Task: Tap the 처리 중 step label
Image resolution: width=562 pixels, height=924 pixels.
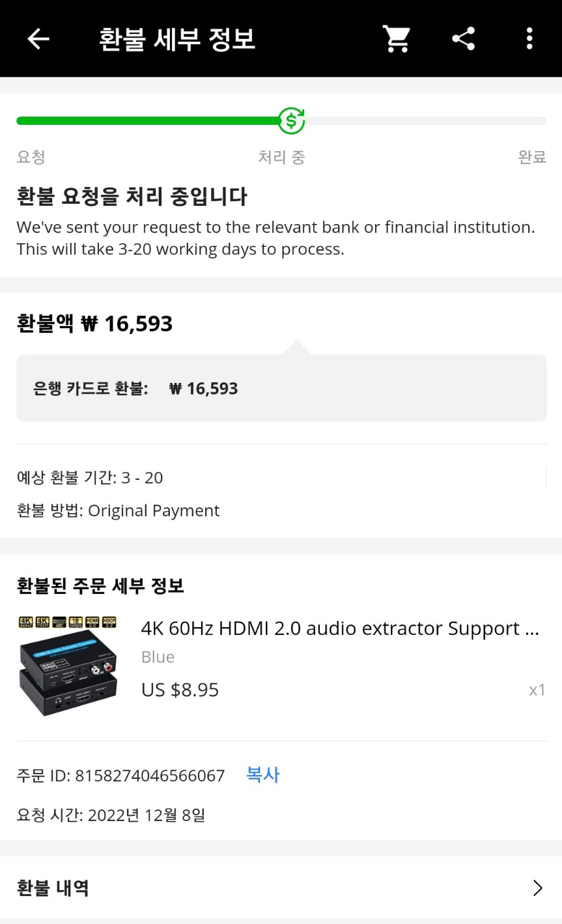Action: coord(281,157)
